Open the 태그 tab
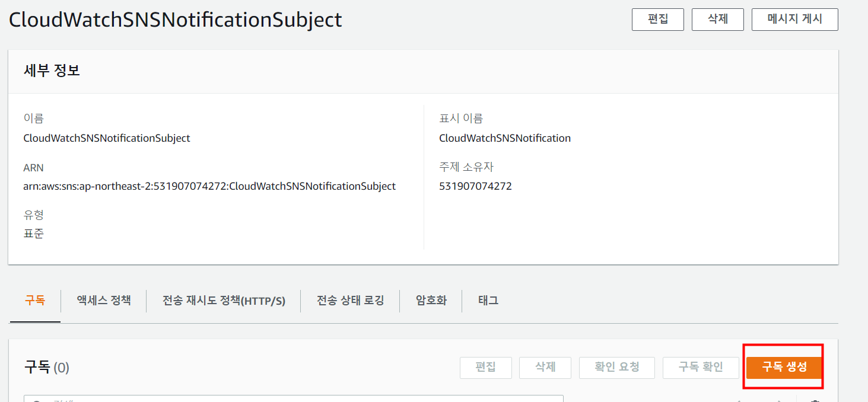868x402 pixels. coord(488,301)
